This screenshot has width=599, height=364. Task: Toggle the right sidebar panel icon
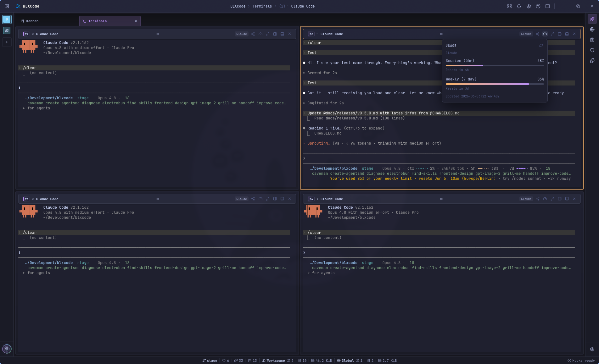547,6
